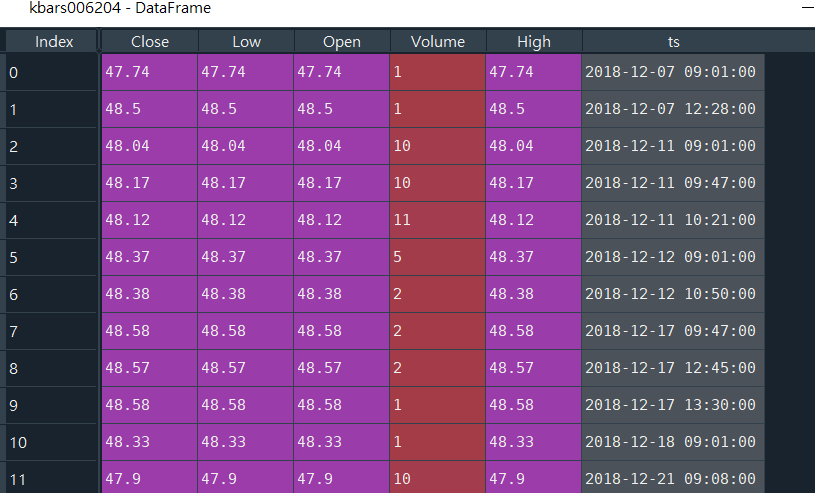
Task: Select row header 6
Action: (51, 294)
